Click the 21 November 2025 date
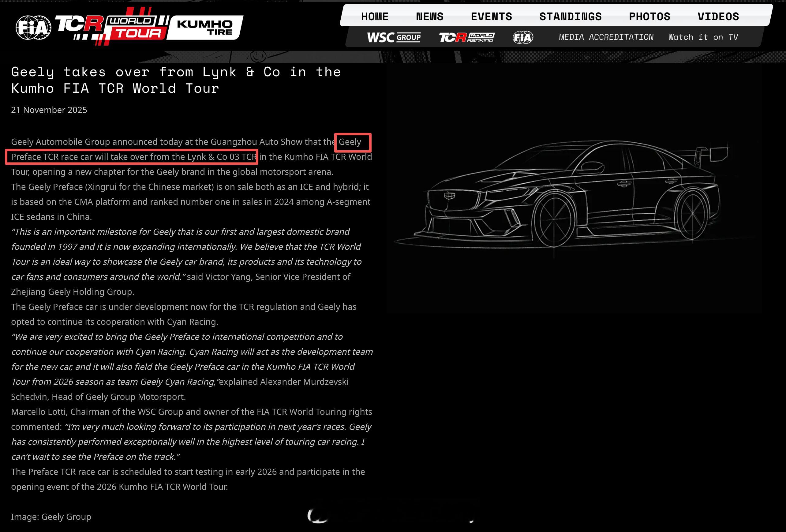The image size is (786, 532). (x=49, y=110)
